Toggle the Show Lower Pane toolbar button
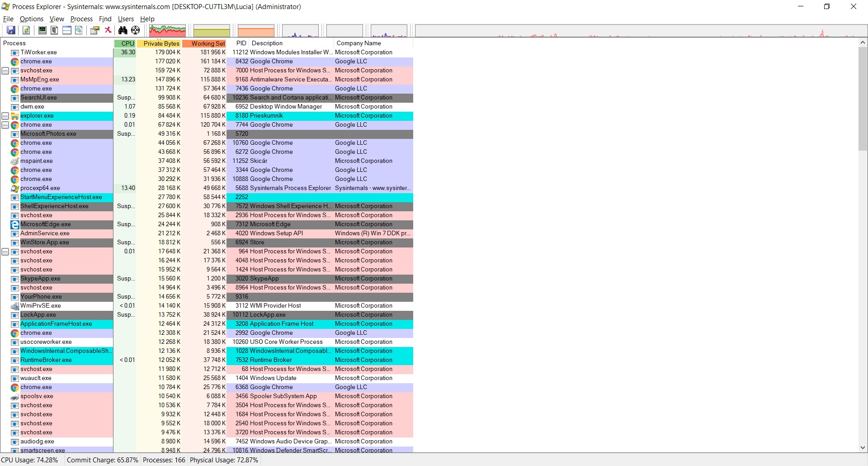Viewport: 868px width, 466px height. click(x=66, y=30)
